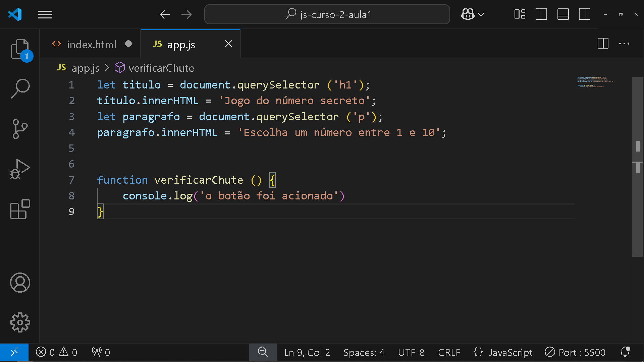
Task: Click the Customize Layout icon
Action: (x=520, y=14)
